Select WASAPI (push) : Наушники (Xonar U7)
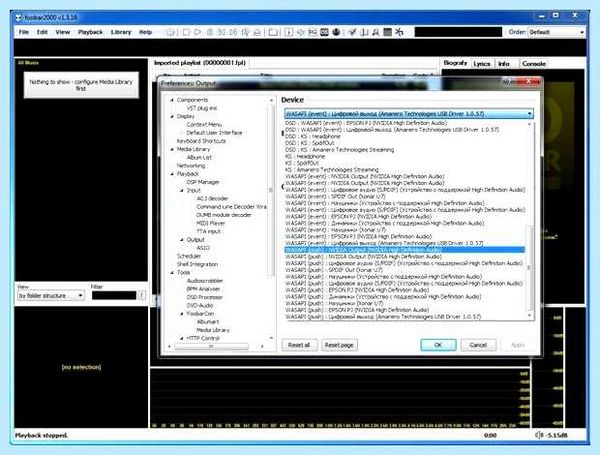The width and height of the screenshot is (600, 455). pos(334,303)
